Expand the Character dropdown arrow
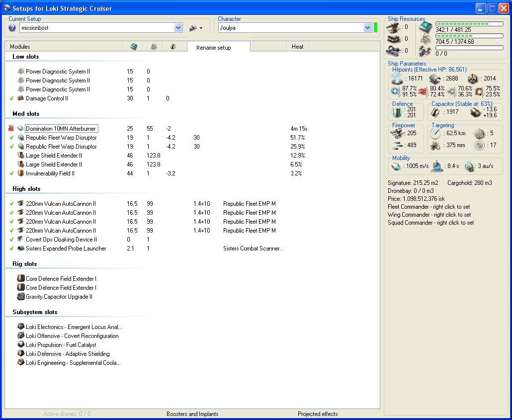The height and width of the screenshot is (420, 512). (x=368, y=28)
